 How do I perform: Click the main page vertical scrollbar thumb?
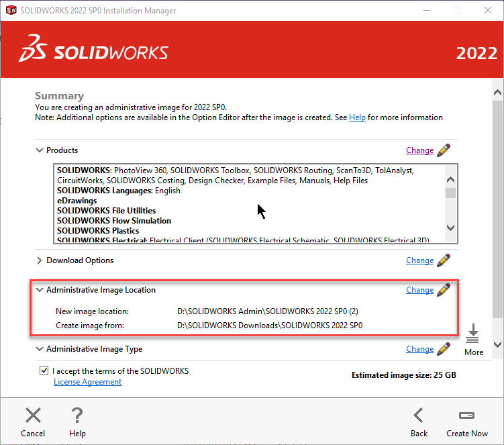pyautogui.click(x=497, y=209)
